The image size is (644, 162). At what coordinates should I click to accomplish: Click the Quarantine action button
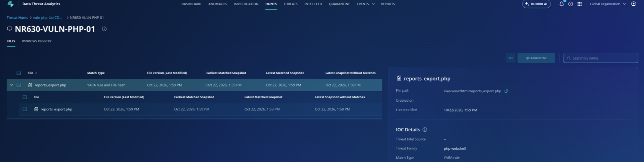point(536,58)
